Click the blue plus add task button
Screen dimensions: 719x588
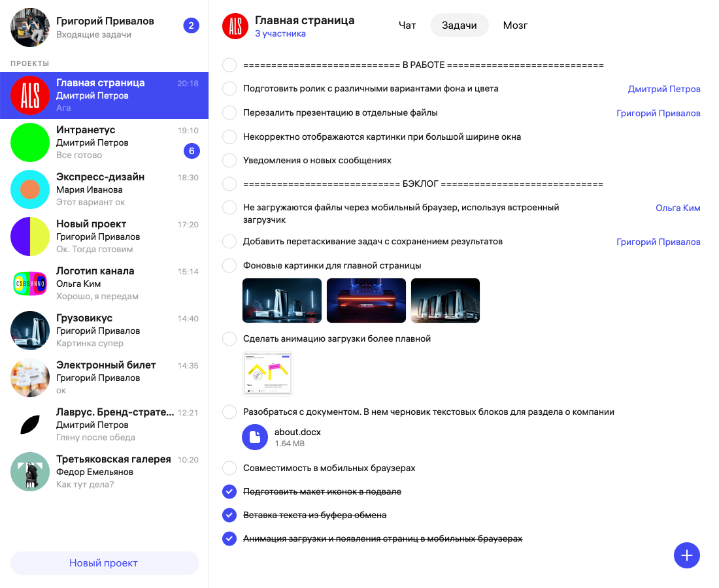686,555
